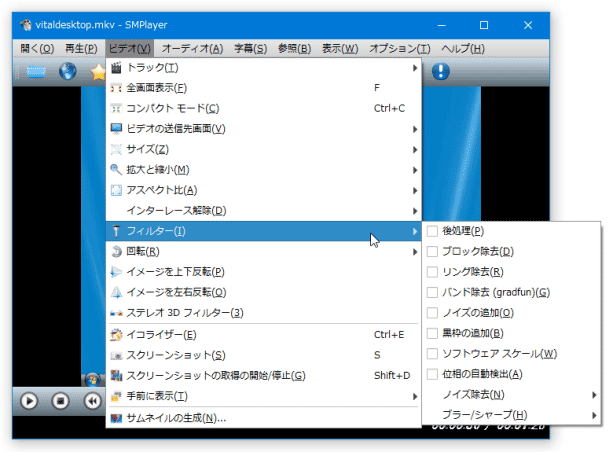613x452 pixels.
Task: Toggle ブロック除去(D) deblock checkbox
Action: coord(432,251)
